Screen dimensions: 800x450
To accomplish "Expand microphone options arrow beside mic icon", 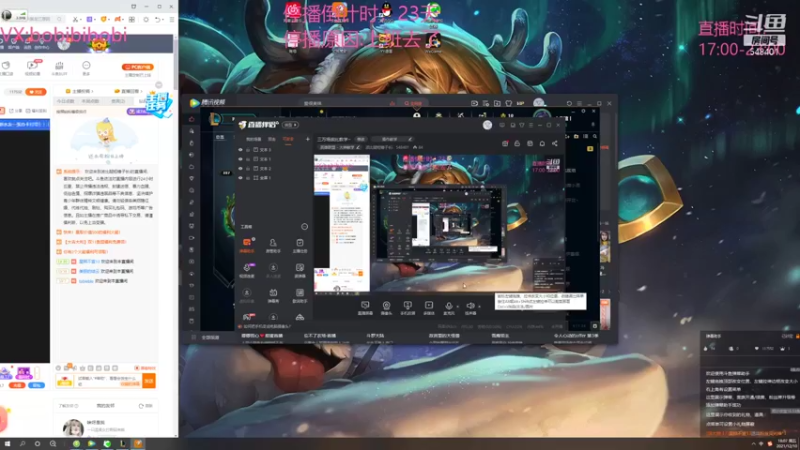I will pos(457,306).
